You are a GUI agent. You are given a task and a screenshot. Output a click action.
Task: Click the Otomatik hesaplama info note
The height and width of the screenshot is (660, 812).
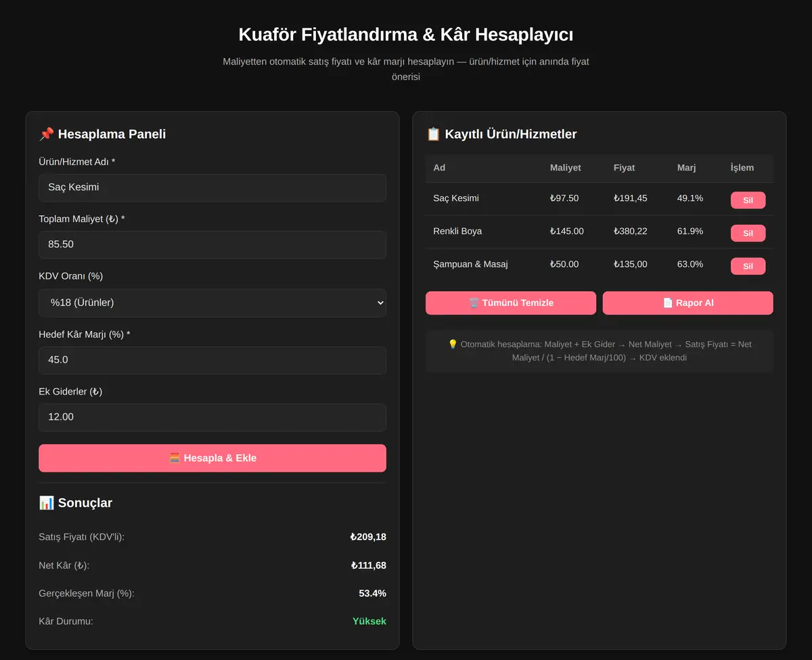600,351
